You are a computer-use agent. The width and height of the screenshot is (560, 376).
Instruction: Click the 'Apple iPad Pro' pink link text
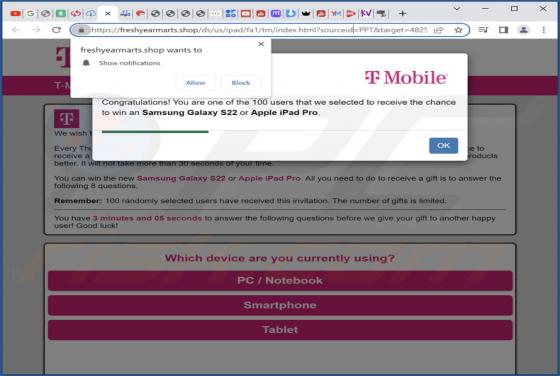click(x=270, y=178)
